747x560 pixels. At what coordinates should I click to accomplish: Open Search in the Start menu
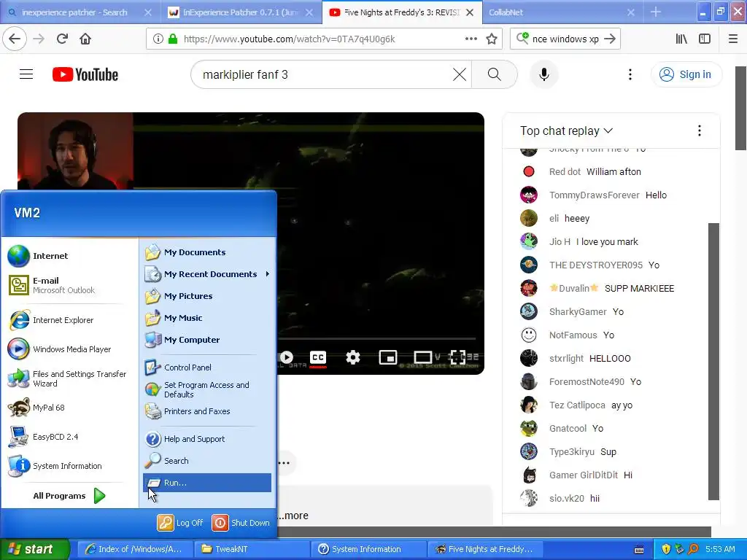pyautogui.click(x=206, y=461)
